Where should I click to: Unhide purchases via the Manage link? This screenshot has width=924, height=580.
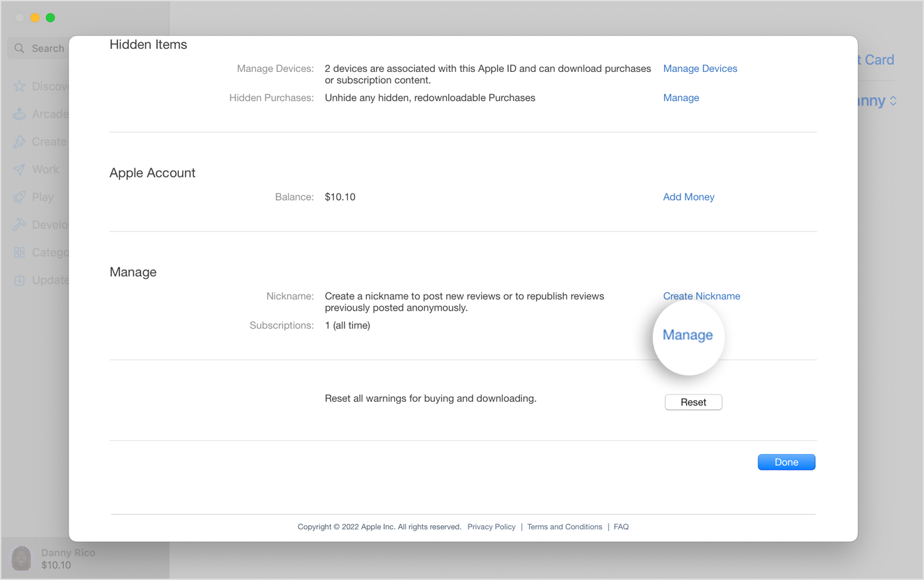(681, 97)
